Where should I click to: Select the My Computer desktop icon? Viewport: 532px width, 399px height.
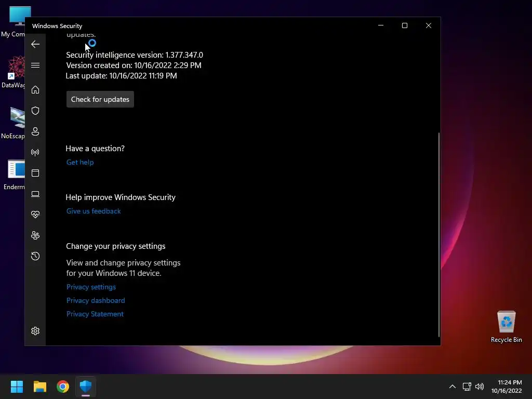click(x=13, y=22)
